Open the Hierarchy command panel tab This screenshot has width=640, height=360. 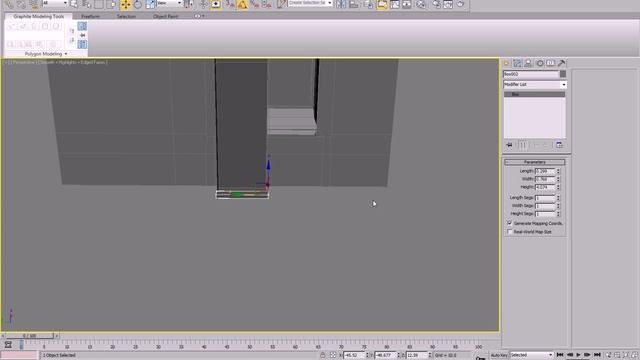click(x=528, y=63)
